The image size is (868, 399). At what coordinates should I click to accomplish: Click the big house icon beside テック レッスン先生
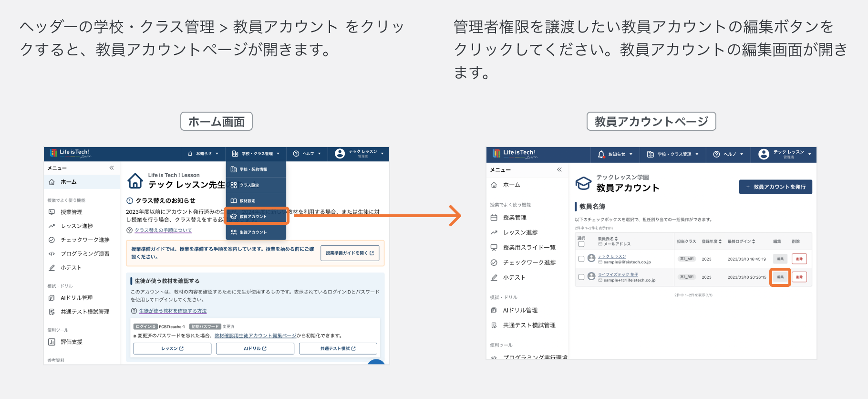135,181
